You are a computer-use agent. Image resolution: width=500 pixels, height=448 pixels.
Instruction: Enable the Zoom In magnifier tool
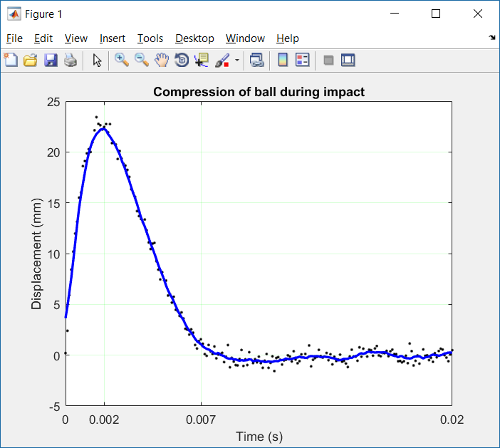point(122,61)
